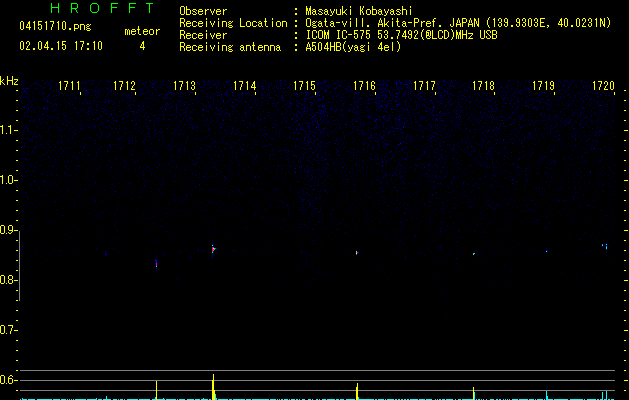Click the date stamp 02.04.15 17:10
The height and width of the screenshot is (400, 629).
(x=61, y=46)
